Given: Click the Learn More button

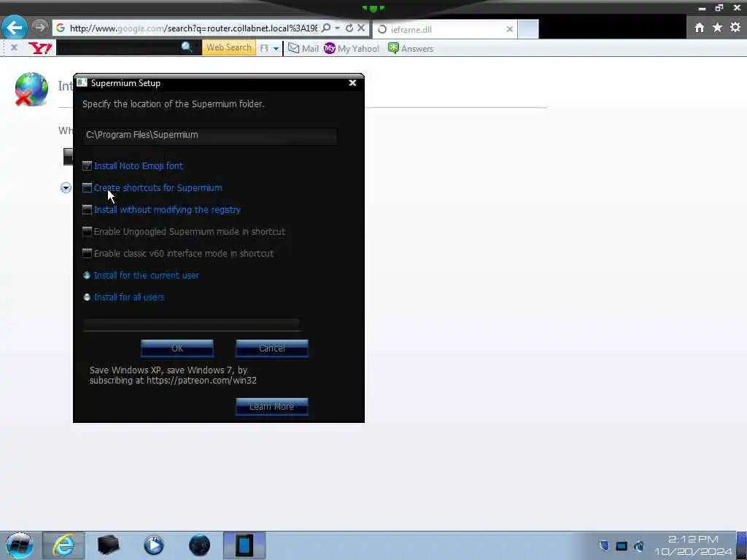Looking at the screenshot, I should (x=272, y=407).
